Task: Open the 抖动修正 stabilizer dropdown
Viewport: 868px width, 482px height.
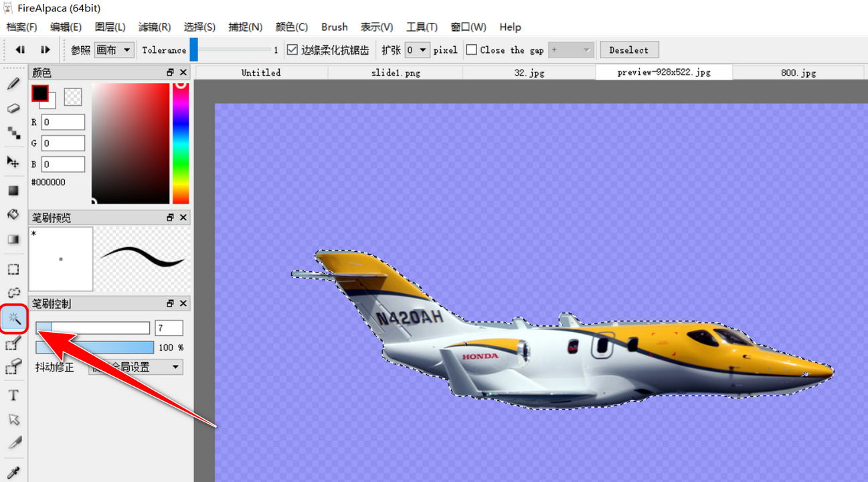Action: 136,367
